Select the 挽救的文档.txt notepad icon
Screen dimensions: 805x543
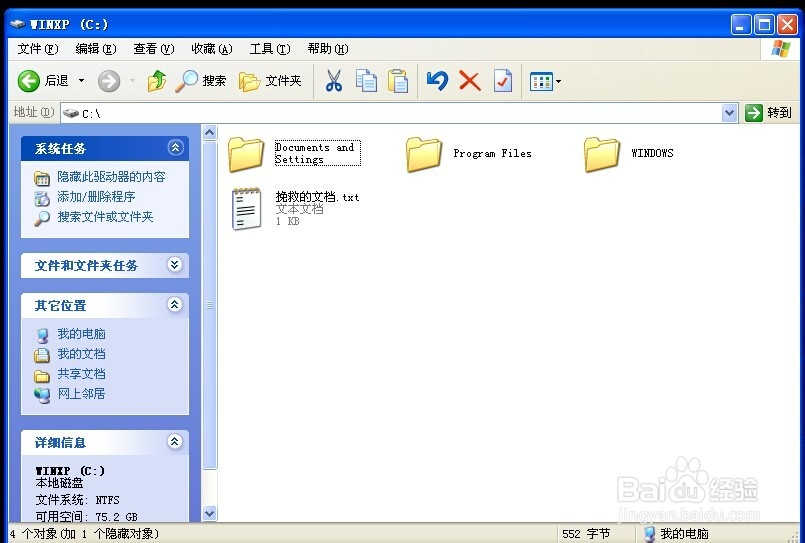[x=246, y=208]
